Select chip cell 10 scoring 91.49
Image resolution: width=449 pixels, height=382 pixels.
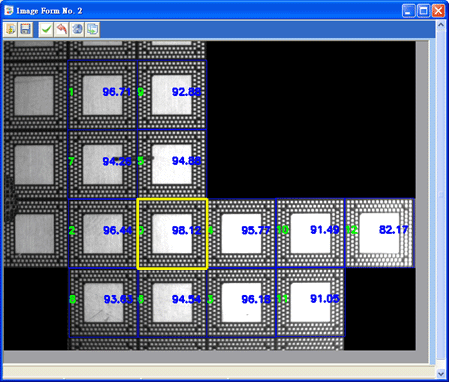(310, 233)
